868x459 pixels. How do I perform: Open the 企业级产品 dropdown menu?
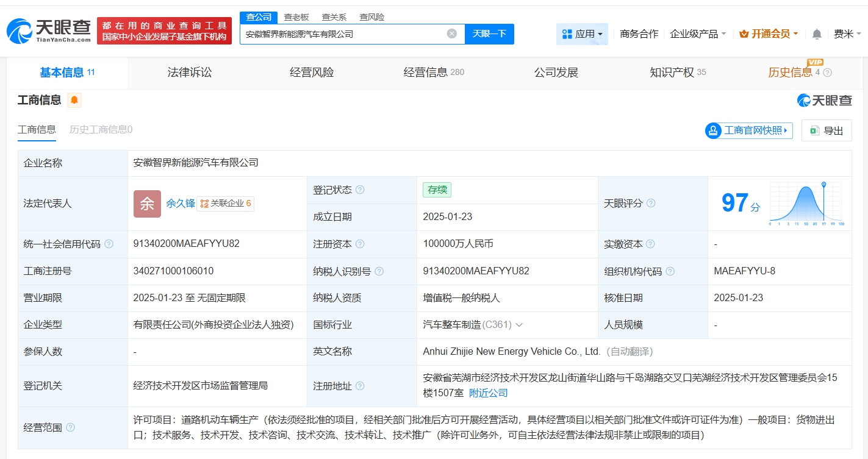point(698,34)
